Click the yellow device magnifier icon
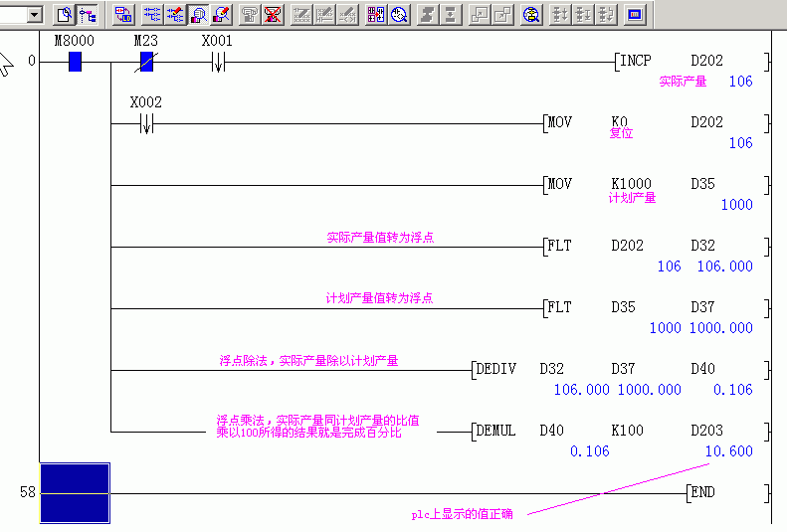This screenshot has width=787, height=532. pos(531,15)
